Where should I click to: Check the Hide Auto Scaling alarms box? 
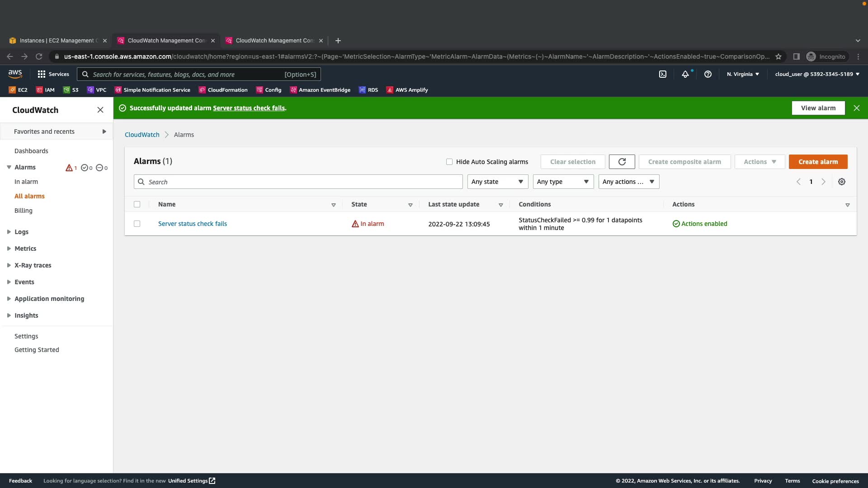[x=449, y=162]
